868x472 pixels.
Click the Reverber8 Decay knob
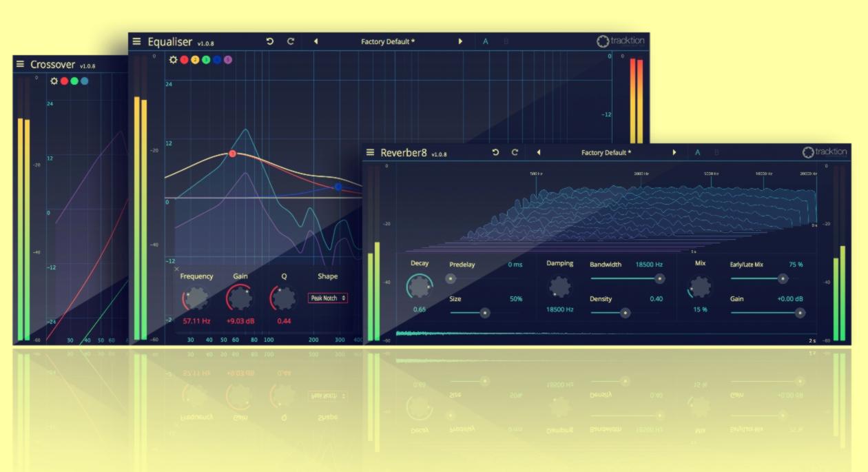click(420, 285)
